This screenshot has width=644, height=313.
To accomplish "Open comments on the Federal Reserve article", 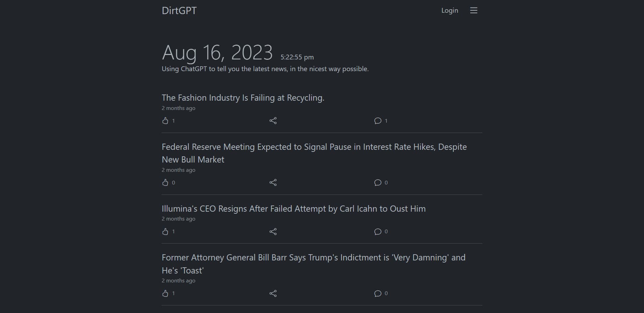I will coord(378,182).
